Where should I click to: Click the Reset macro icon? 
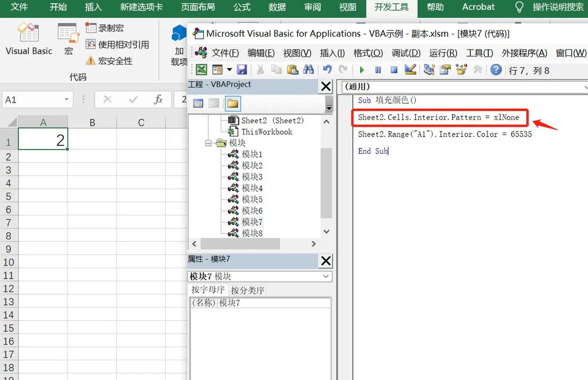394,69
